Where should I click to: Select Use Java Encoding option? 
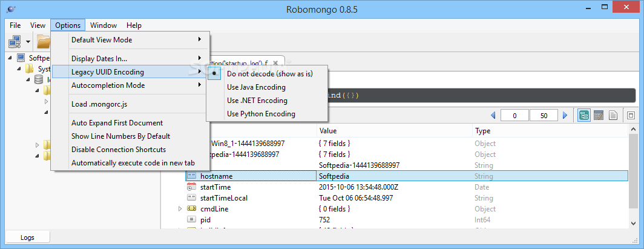(x=266, y=87)
